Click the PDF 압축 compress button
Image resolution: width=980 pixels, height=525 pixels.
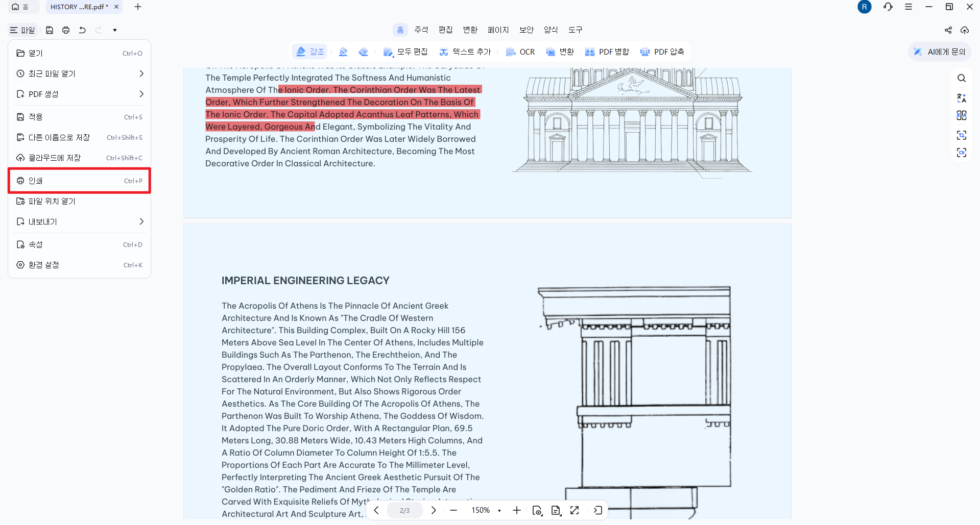pyautogui.click(x=662, y=52)
